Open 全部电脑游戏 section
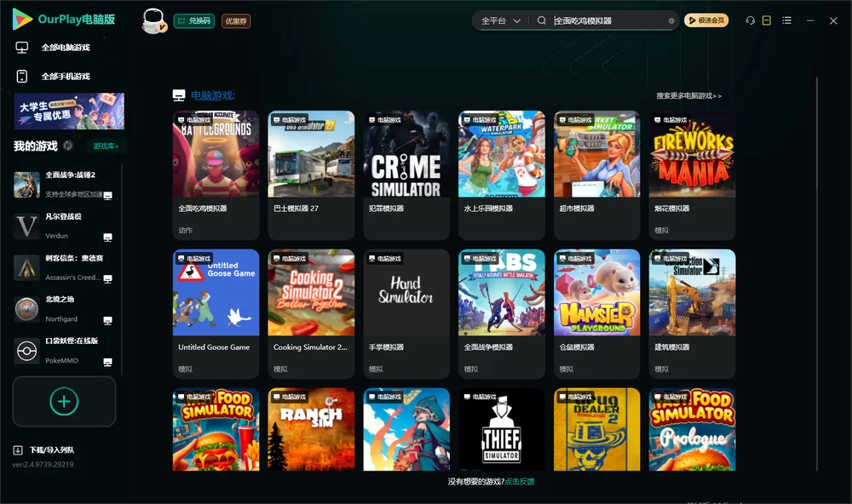The image size is (852, 504). (x=66, y=48)
